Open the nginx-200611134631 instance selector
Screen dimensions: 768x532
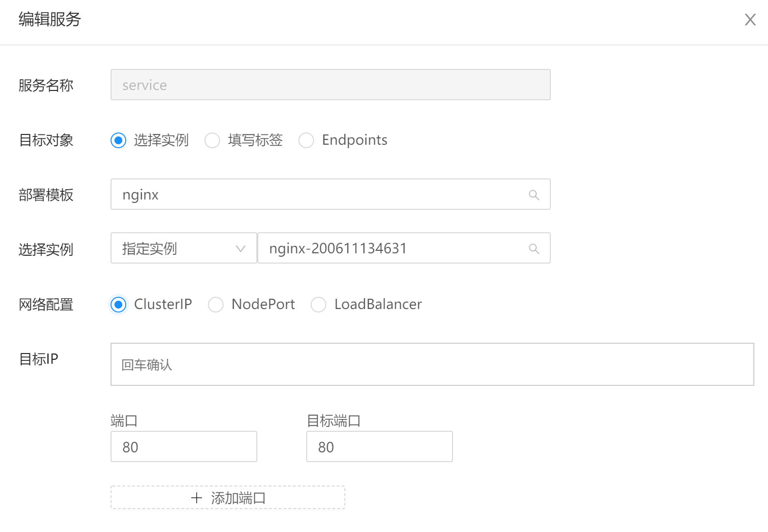click(x=391, y=248)
